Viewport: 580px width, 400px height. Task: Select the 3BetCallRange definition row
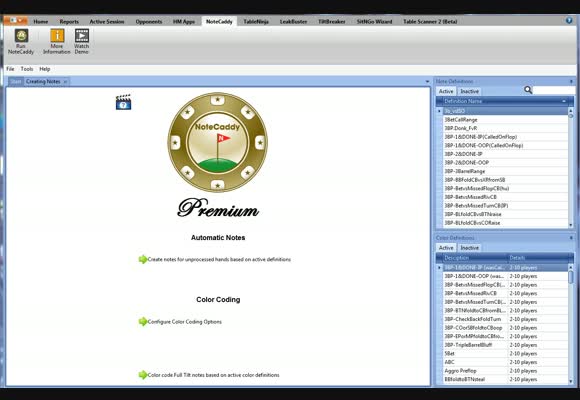click(505, 120)
